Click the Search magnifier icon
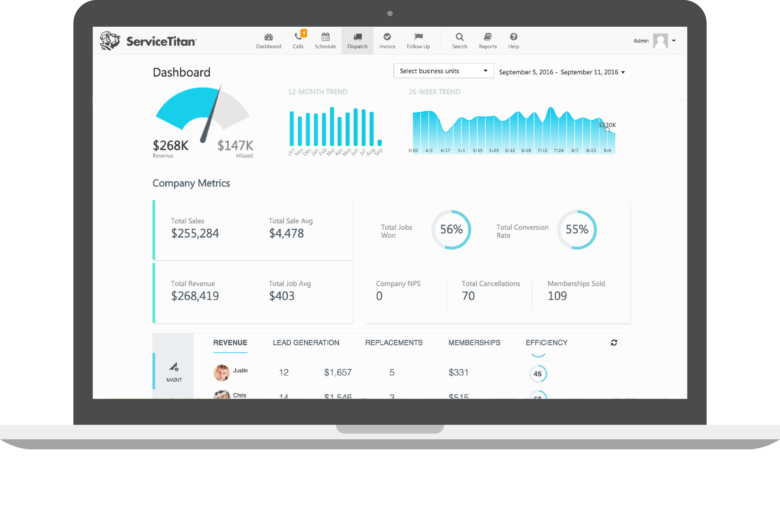Image resolution: width=780 pixels, height=532 pixels. (460, 37)
